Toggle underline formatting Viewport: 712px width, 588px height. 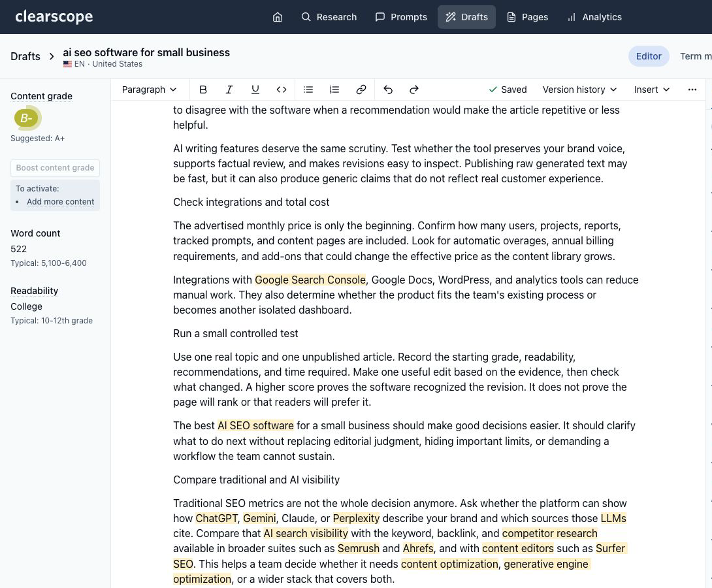(x=255, y=90)
